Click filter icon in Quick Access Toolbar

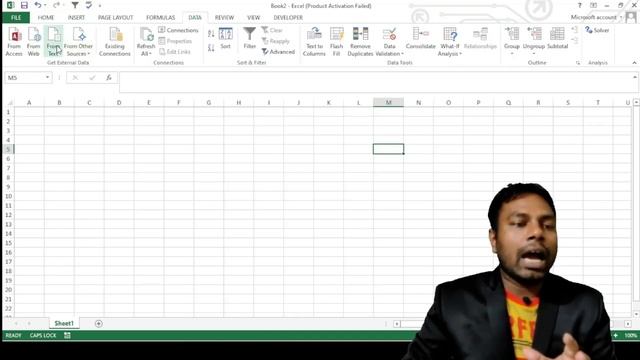(75, 5)
